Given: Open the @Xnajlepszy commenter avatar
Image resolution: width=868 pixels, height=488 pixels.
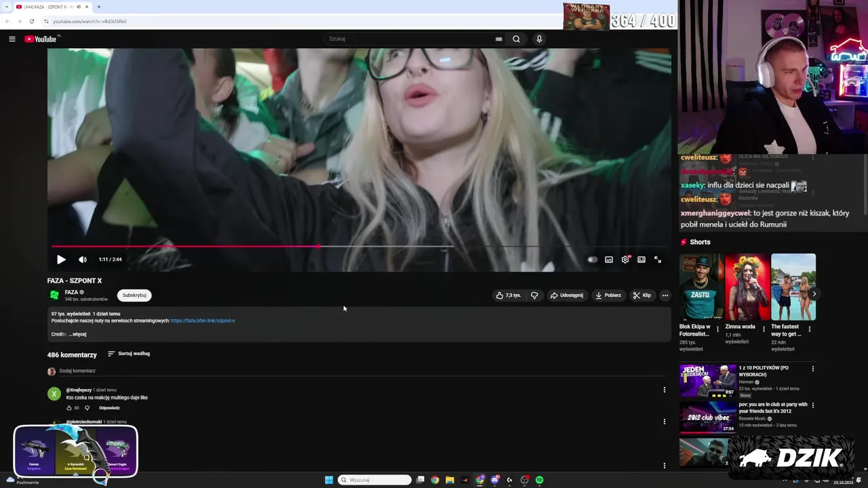Looking at the screenshot, I should pyautogui.click(x=54, y=394).
